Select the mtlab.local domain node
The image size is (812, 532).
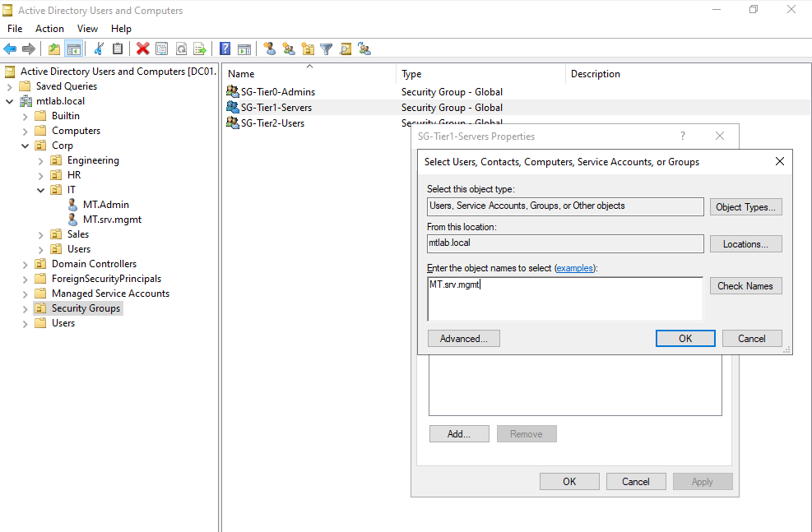[x=60, y=101]
